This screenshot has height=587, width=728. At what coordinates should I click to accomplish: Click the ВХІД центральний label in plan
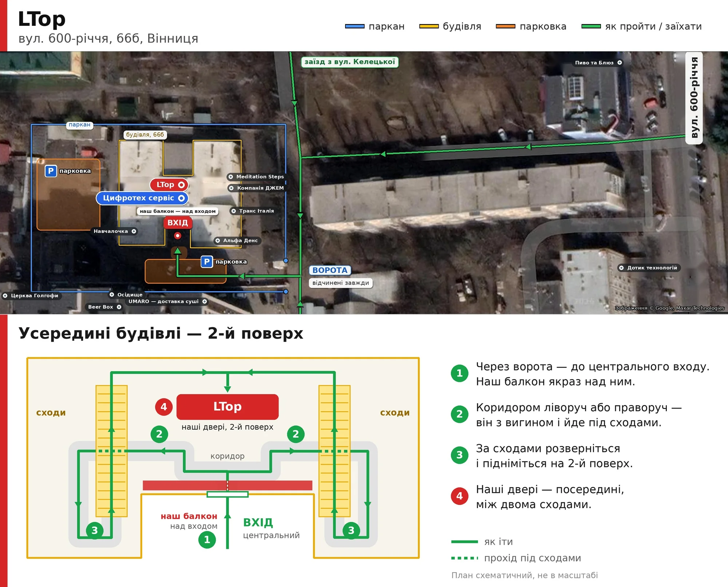(x=272, y=528)
